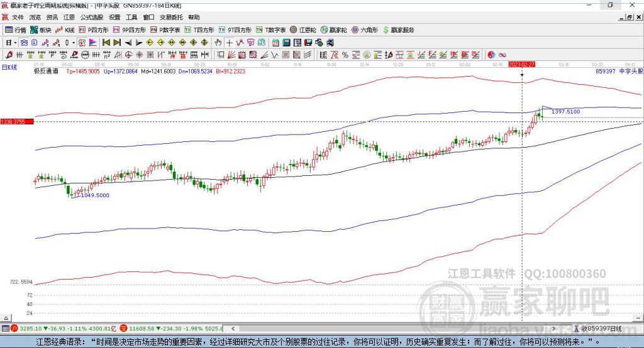Open the 六角形 hexagon tool
644x348 pixels.
pos(365,30)
